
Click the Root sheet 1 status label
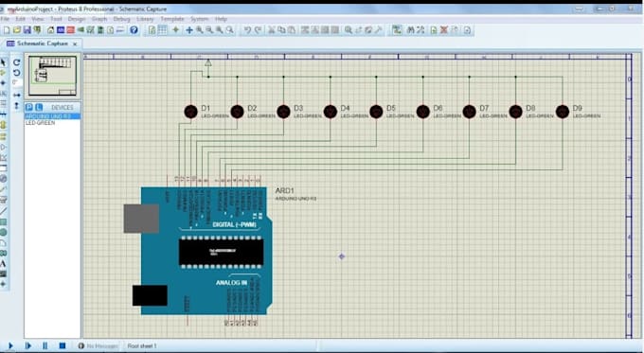pos(142,346)
